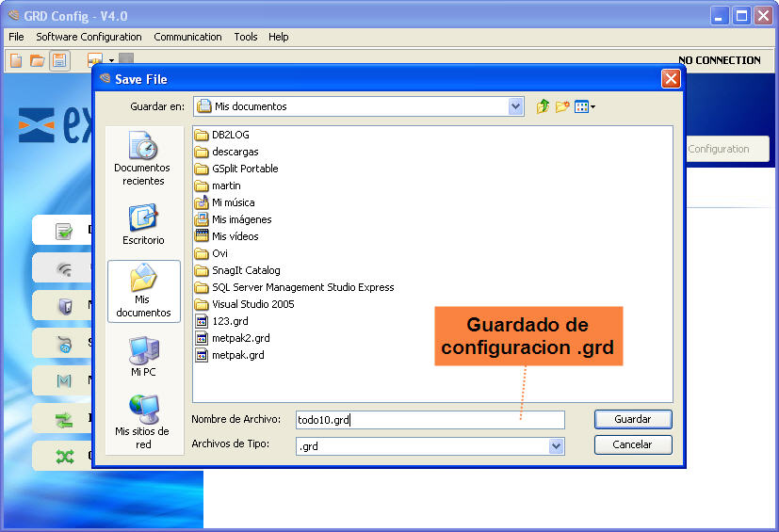Click the New file toolbar icon

[x=16, y=60]
